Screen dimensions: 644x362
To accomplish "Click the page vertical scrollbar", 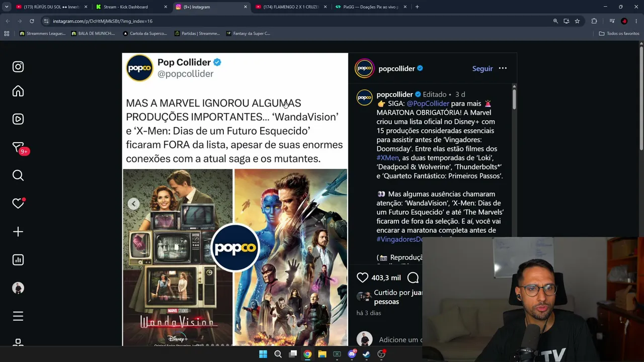I will [x=641, y=98].
